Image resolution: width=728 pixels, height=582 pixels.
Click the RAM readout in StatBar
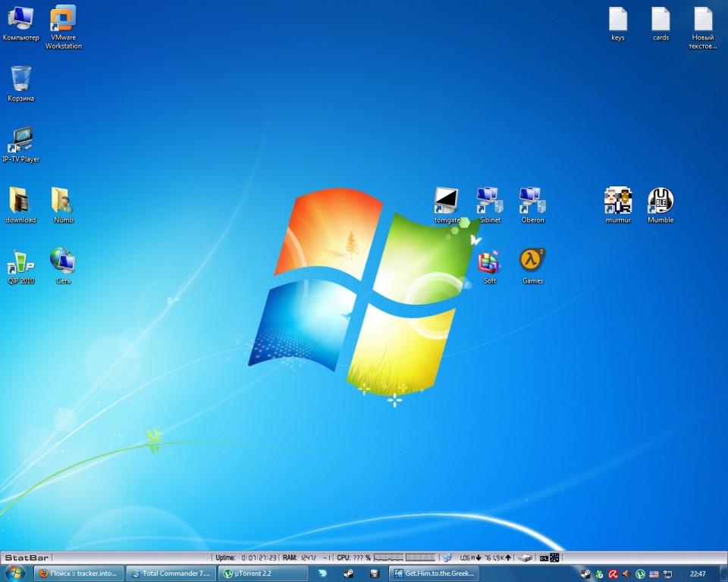[x=307, y=558]
